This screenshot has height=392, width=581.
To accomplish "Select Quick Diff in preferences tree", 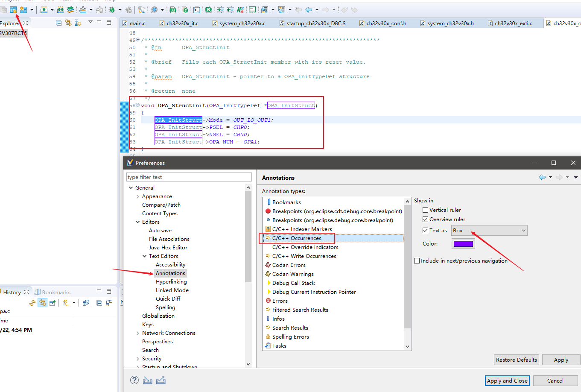I will coord(168,299).
